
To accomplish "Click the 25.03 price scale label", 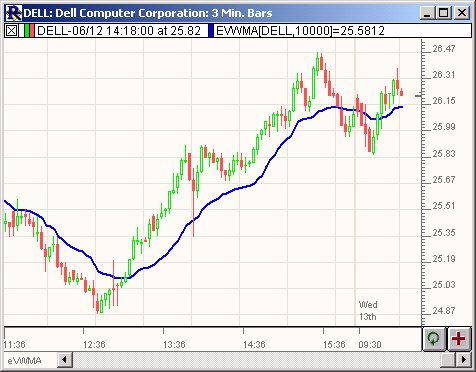I will point(444,285).
